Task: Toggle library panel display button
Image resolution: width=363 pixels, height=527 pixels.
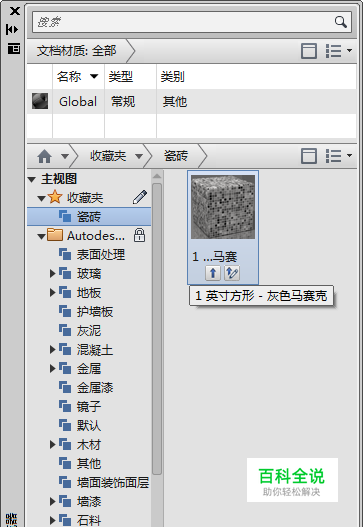Action: 309,156
